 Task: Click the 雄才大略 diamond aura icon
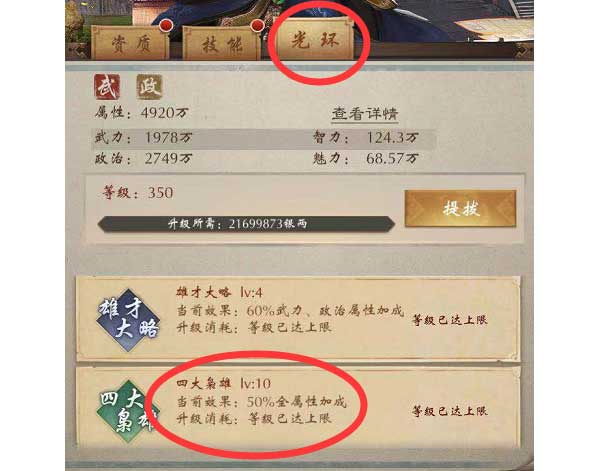tap(128, 320)
